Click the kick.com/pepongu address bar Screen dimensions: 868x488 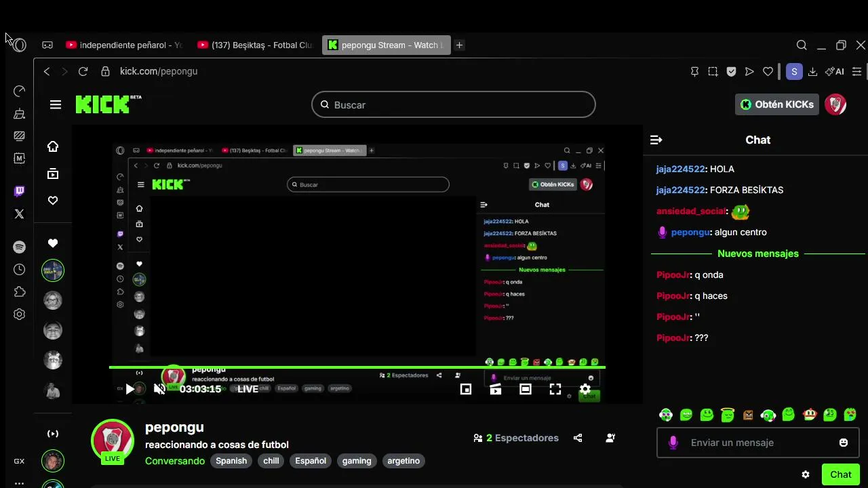tap(159, 71)
